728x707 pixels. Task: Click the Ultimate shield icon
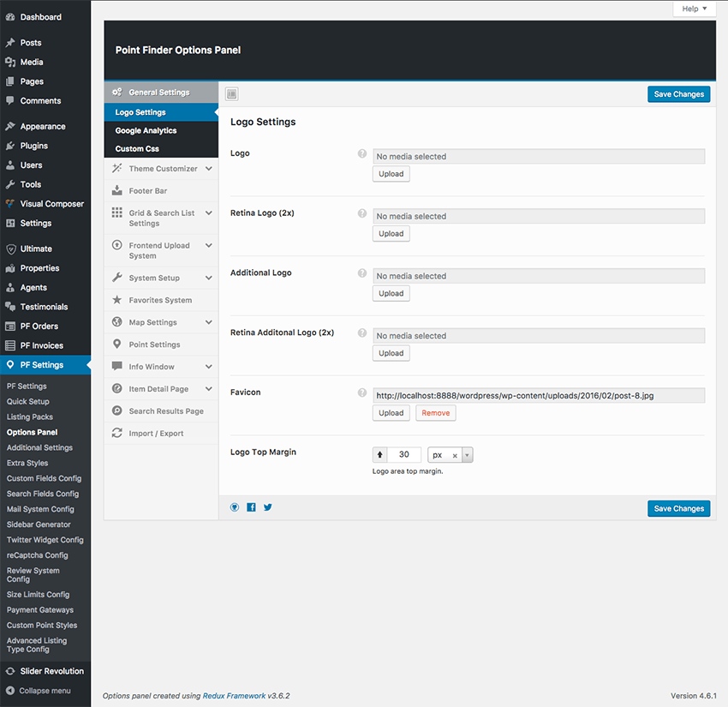[10, 249]
